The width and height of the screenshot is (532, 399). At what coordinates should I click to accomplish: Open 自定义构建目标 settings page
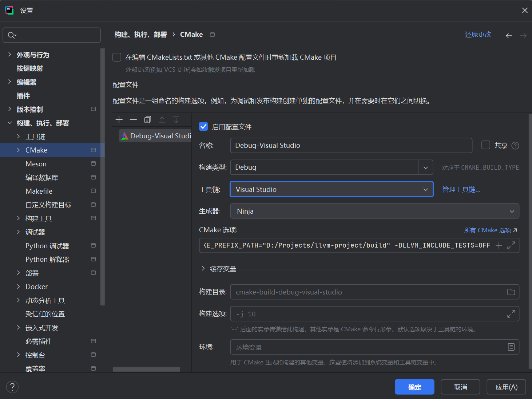(x=48, y=205)
